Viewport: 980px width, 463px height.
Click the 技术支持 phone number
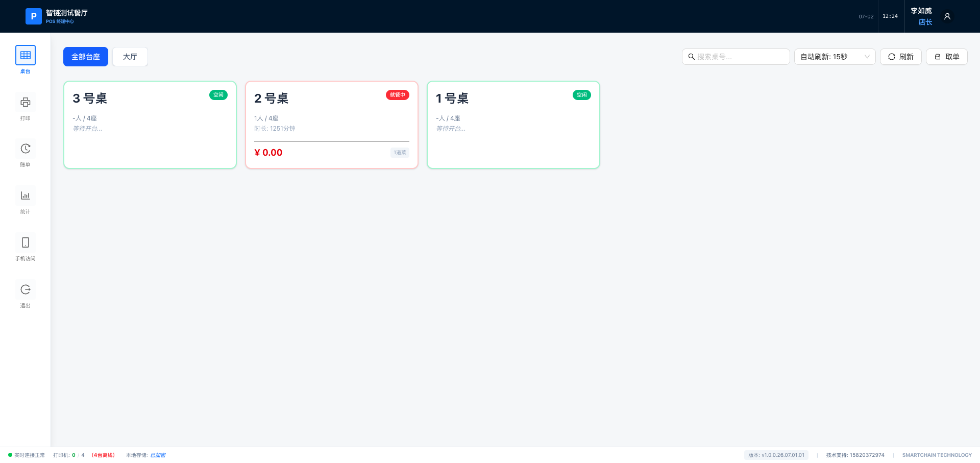(855, 455)
